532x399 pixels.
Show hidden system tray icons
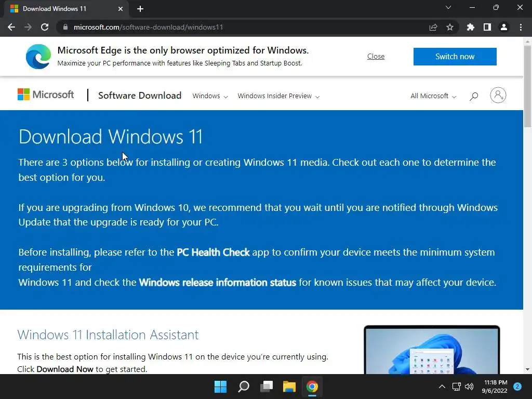442,387
